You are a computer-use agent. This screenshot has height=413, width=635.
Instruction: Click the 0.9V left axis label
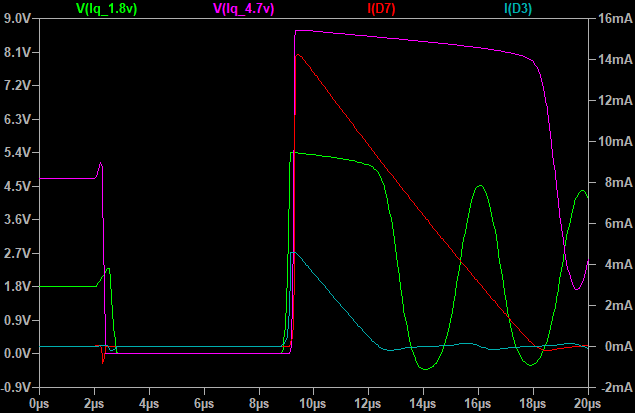coord(17,320)
